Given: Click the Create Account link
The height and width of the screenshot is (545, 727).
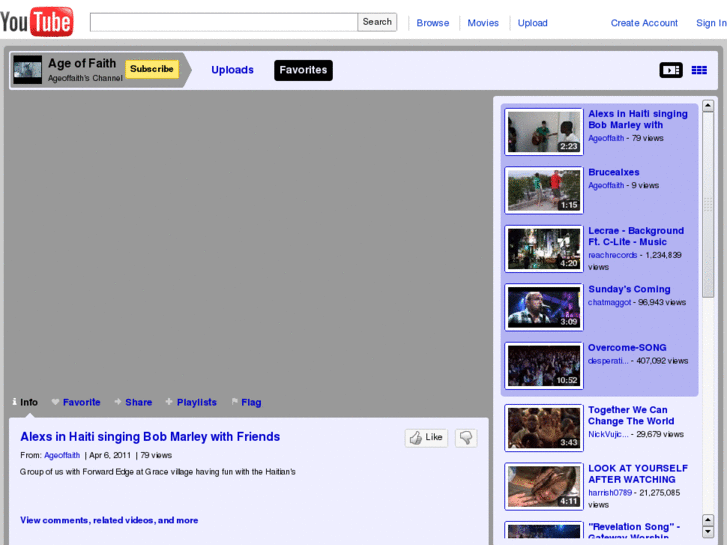Looking at the screenshot, I should pyautogui.click(x=644, y=23).
